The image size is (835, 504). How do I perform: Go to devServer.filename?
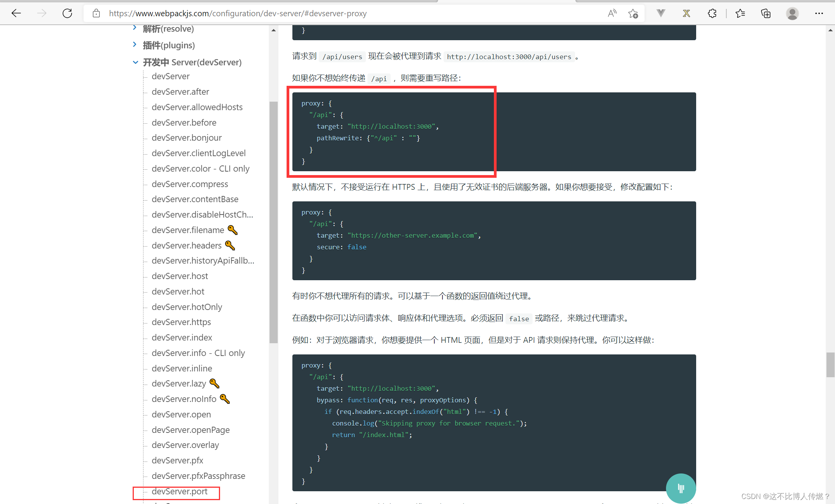tap(188, 230)
